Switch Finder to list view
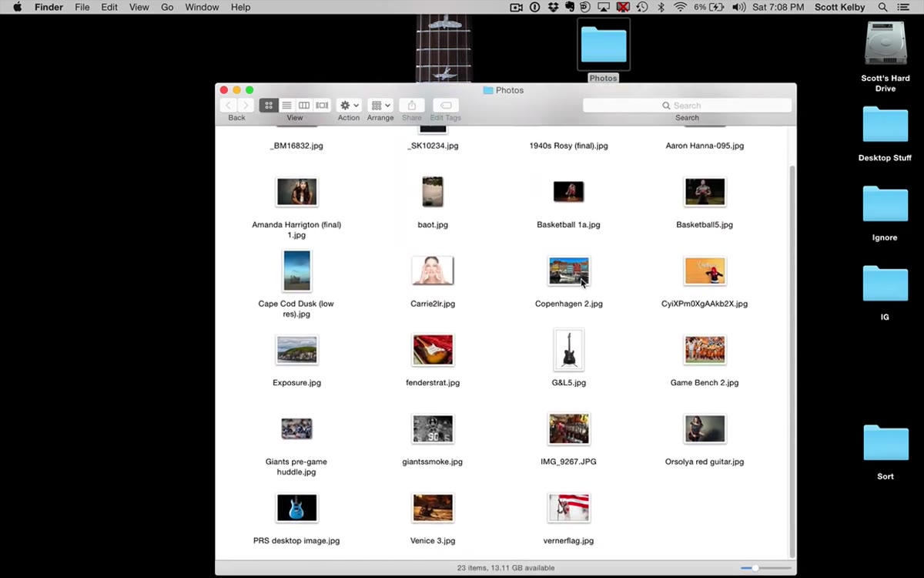The height and width of the screenshot is (578, 924). (x=286, y=105)
